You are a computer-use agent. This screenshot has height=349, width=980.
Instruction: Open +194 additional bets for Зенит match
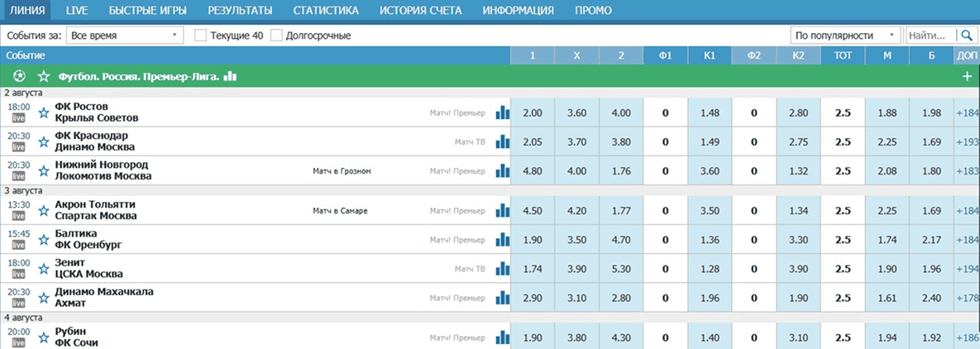pyautogui.click(x=967, y=268)
